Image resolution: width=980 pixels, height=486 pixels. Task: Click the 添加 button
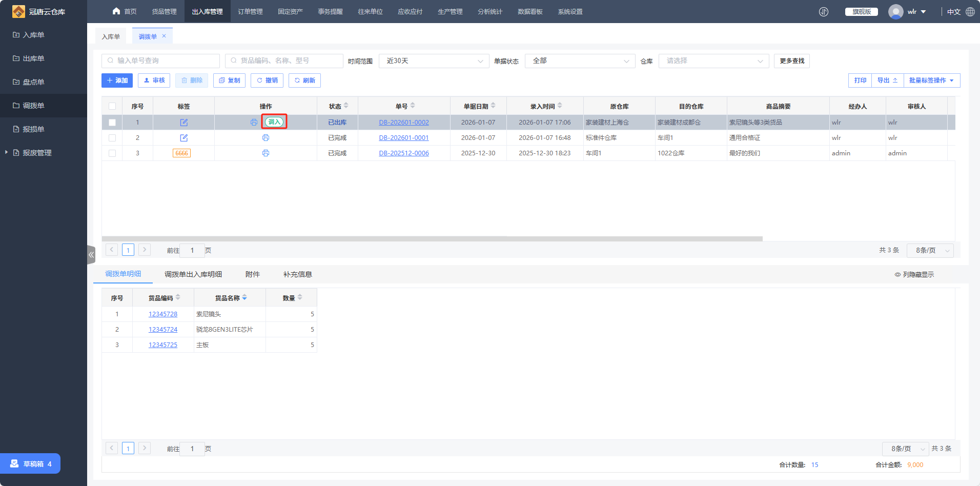tap(117, 80)
